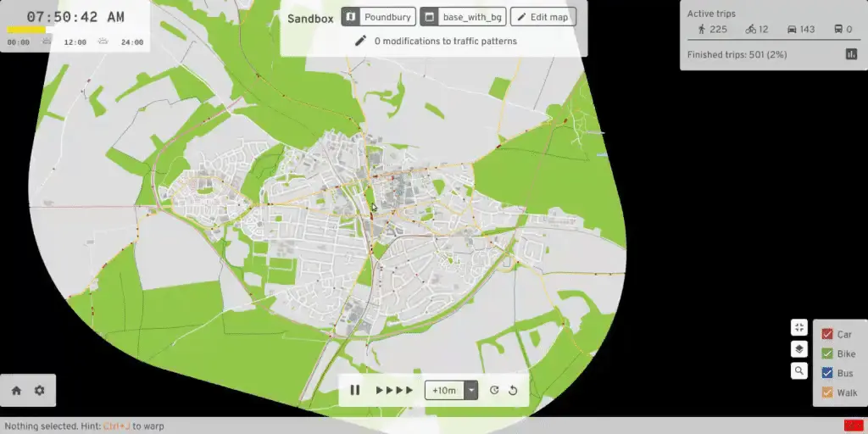Jump ahead with the +10m button
Image resolution: width=868 pixels, height=434 pixels.
(x=444, y=390)
